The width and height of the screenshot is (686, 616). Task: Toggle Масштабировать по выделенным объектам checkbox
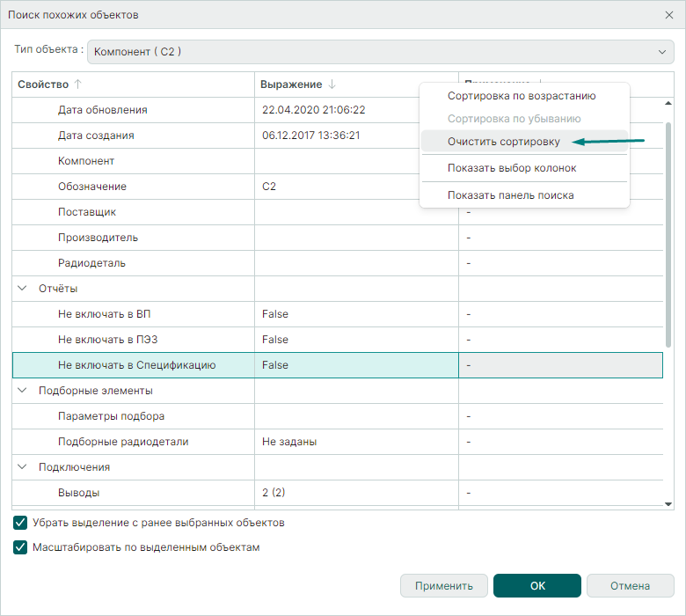click(x=21, y=547)
